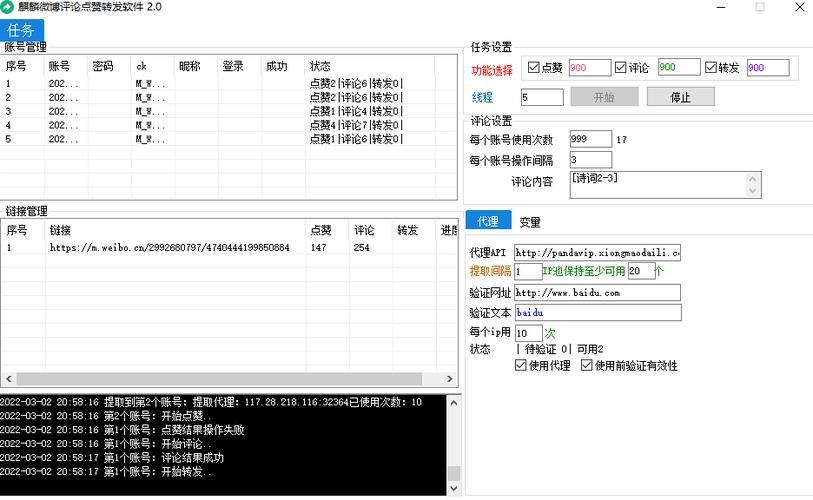813x500 pixels.
Task: Click left arrow of 链接管理 horizontal scrollbar
Action: click(8, 379)
